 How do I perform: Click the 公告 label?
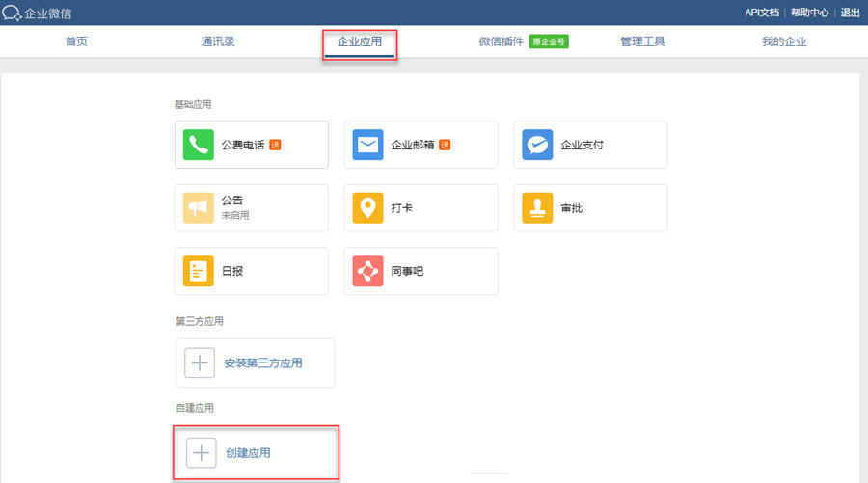tap(232, 201)
